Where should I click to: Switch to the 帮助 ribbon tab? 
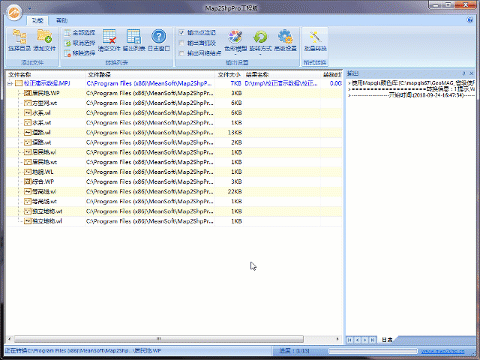(62, 20)
